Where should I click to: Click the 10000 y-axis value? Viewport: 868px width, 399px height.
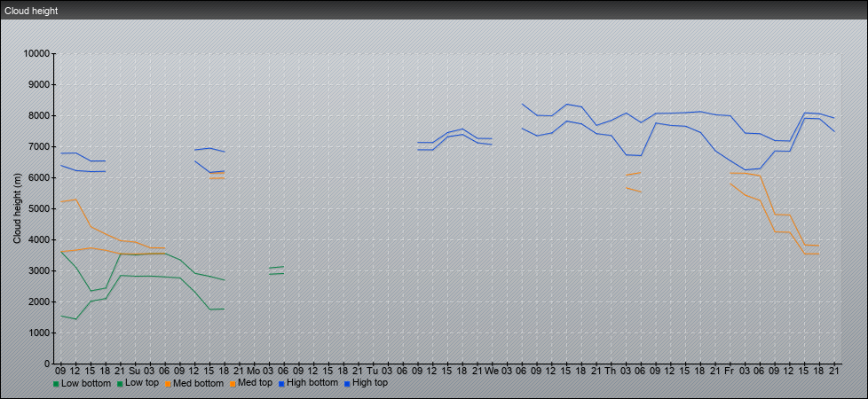(x=36, y=54)
